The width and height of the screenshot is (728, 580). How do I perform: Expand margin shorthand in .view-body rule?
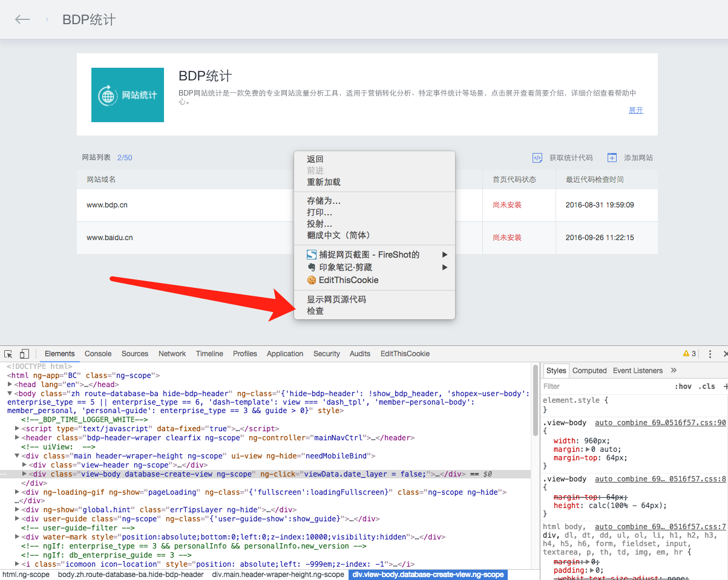coord(589,450)
